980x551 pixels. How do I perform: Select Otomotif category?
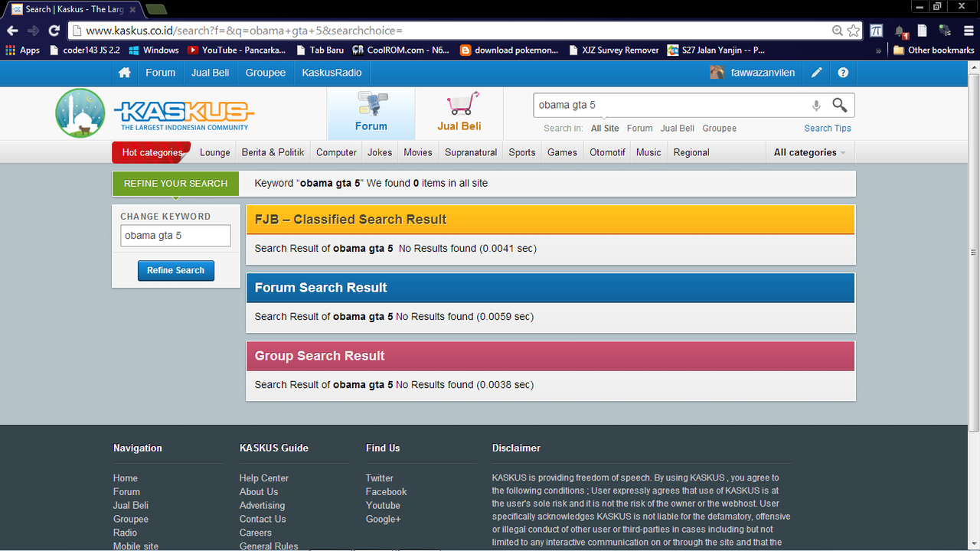608,152
